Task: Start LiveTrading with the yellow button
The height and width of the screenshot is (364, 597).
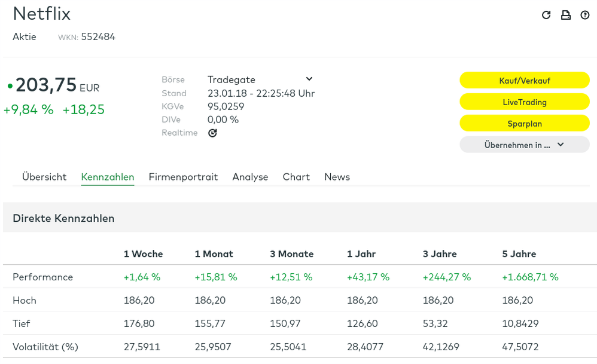Action: click(524, 102)
